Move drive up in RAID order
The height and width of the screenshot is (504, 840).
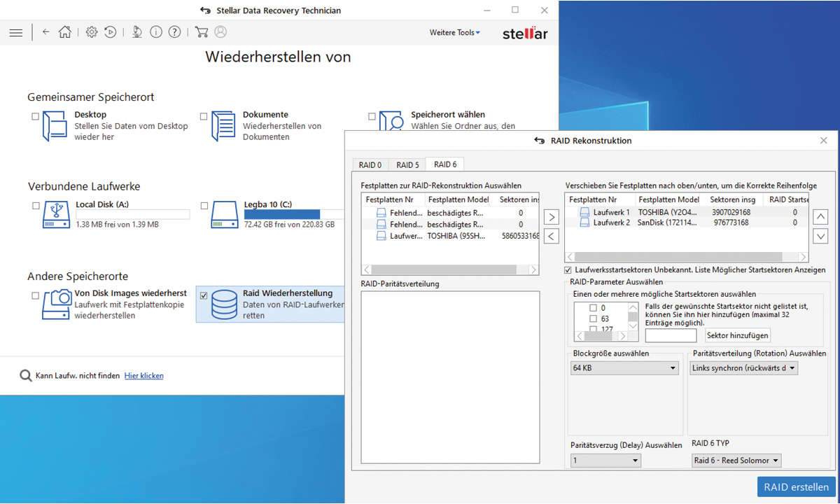pos(821,217)
